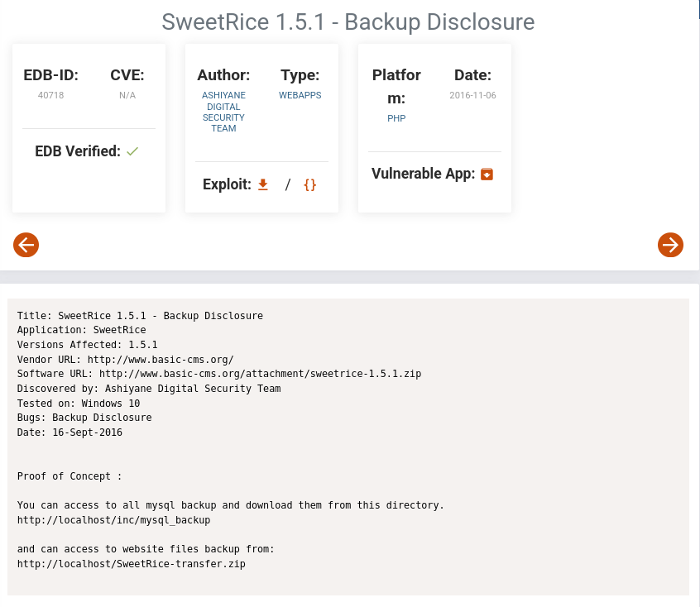This screenshot has height=607, width=700.
Task: Open the PHP platform link
Action: (x=396, y=118)
